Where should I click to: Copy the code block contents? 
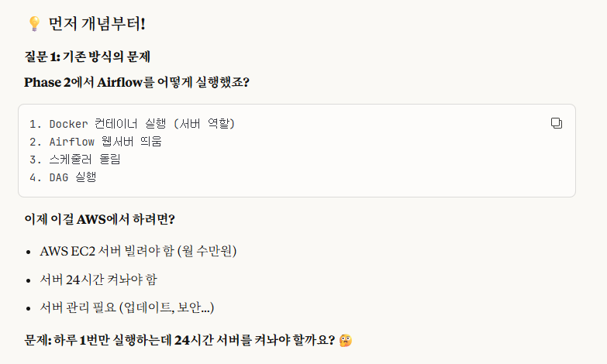tap(557, 123)
